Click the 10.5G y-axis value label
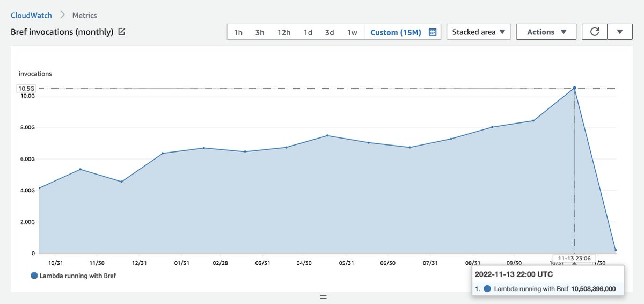The height and width of the screenshot is (304, 644). [26, 88]
